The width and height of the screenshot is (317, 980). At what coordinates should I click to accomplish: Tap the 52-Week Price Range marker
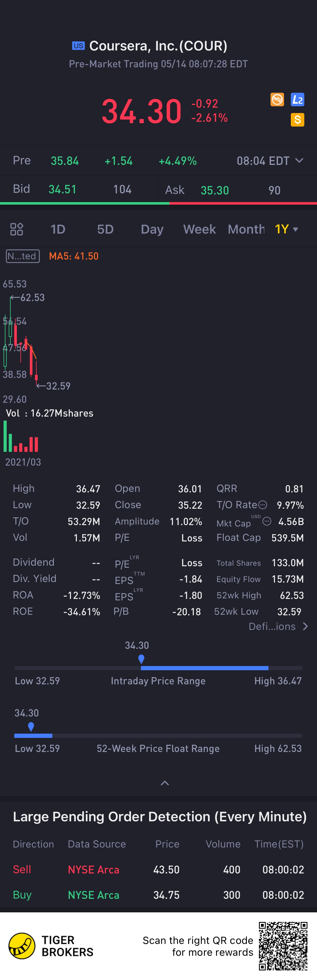point(31,727)
